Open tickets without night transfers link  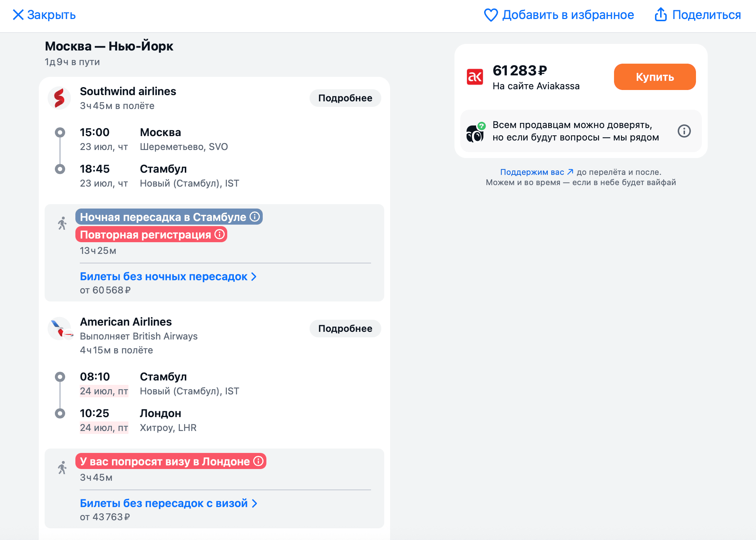click(168, 277)
